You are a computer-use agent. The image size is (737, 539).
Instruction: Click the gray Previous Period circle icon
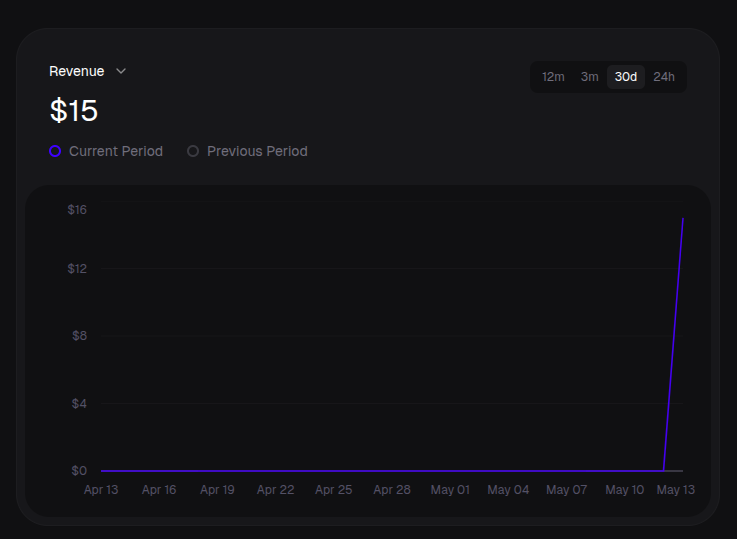coord(193,151)
